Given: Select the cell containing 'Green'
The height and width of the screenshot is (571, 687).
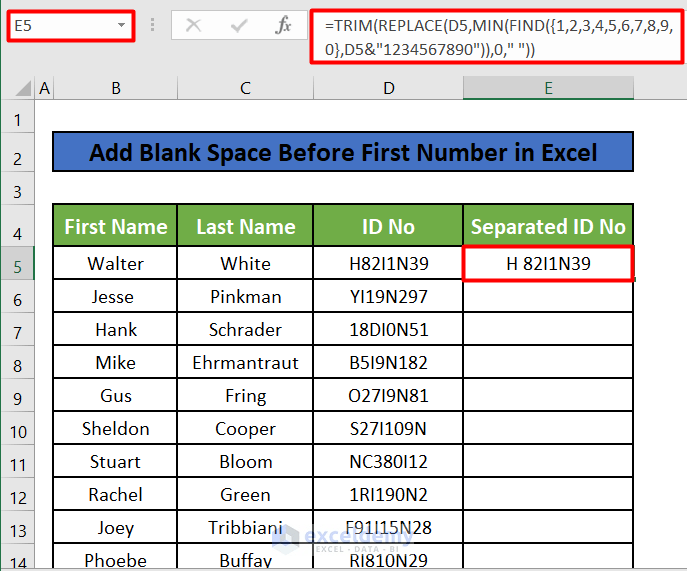Looking at the screenshot, I should pos(245,494).
